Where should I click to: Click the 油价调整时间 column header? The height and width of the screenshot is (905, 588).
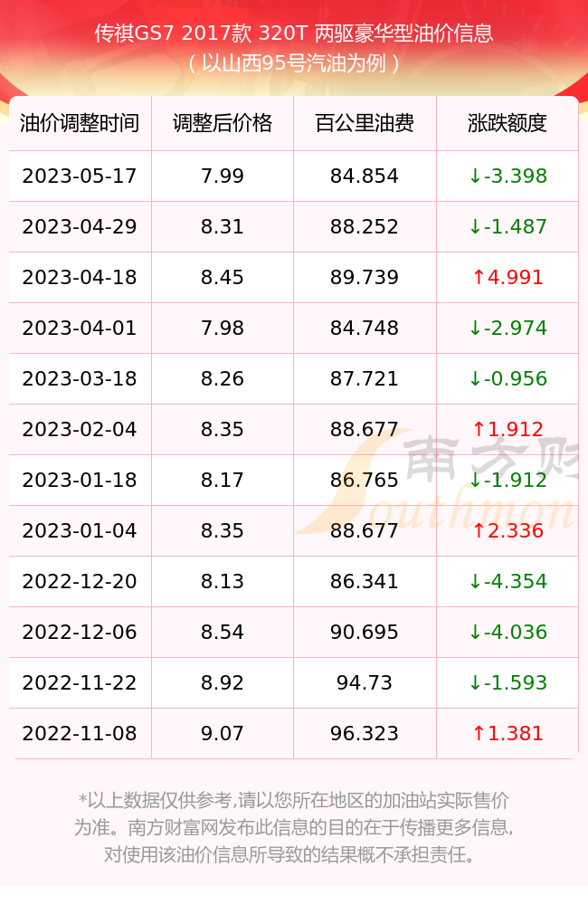(x=80, y=124)
